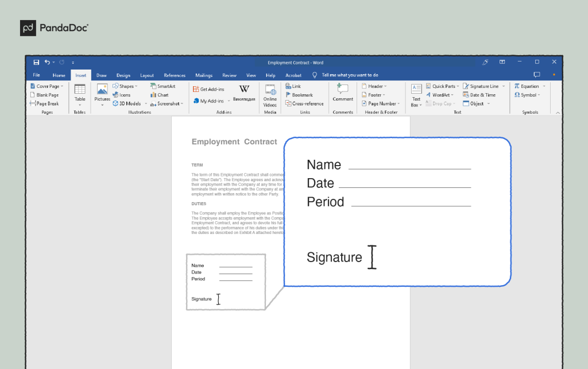Click Get Add-ins
588x369 pixels.
[x=208, y=89]
